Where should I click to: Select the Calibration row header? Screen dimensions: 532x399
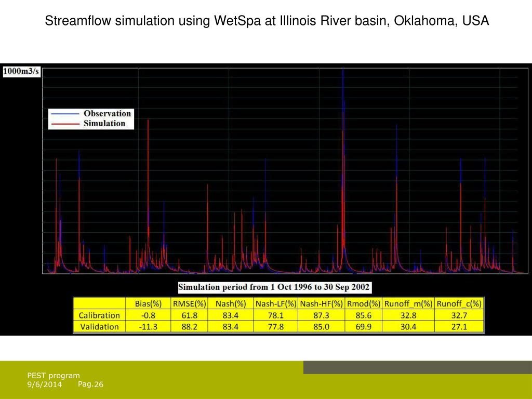99,315
